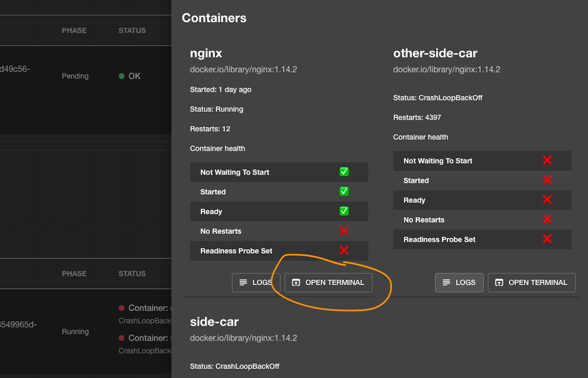Click the red X for other-side-car Readiness Probe Set

tap(547, 239)
